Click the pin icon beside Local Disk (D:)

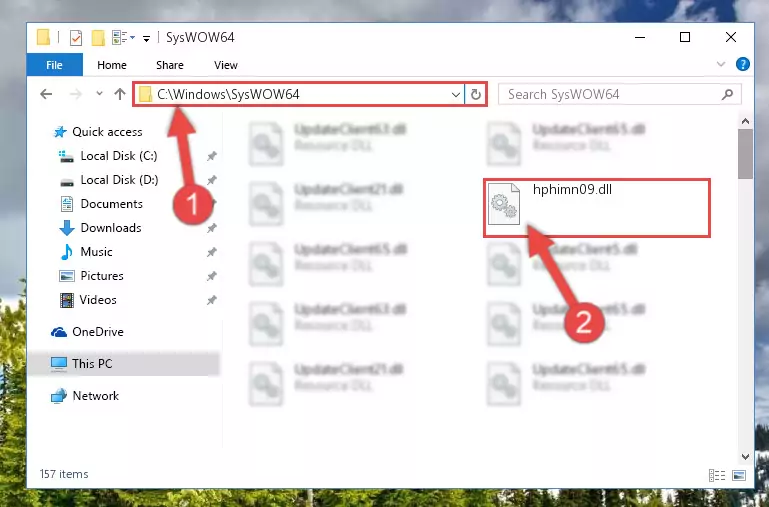point(211,180)
